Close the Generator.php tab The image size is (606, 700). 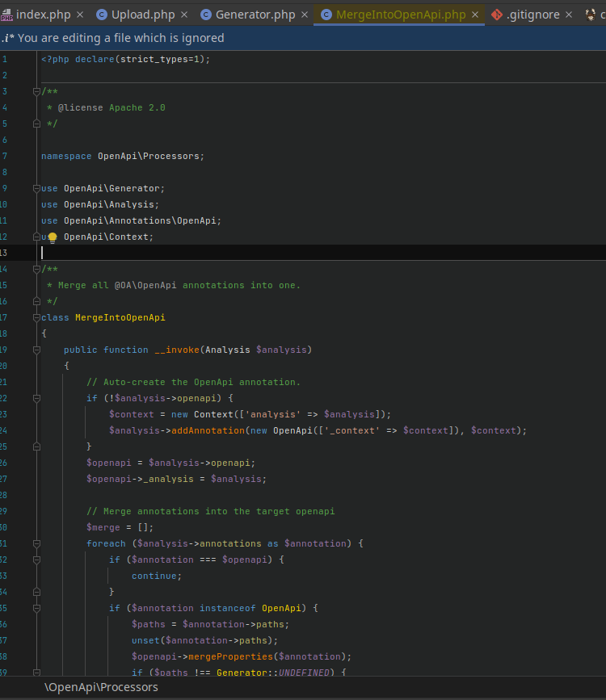(304, 14)
